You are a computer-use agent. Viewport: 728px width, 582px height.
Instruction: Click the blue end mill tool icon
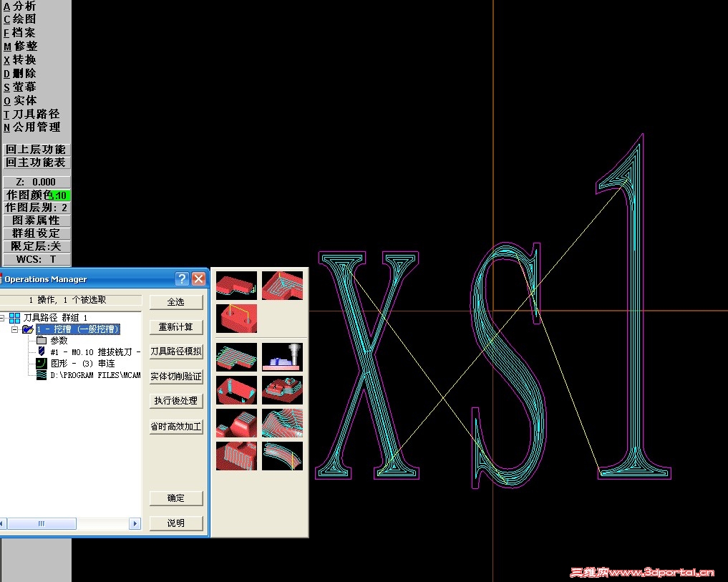tap(42, 351)
